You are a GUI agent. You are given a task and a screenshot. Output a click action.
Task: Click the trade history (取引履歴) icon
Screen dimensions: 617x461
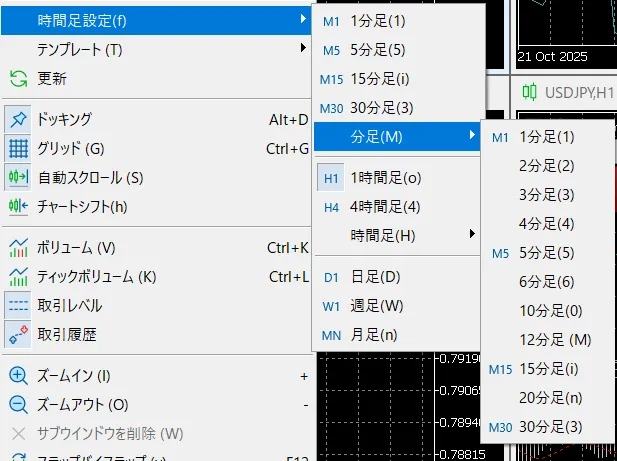[x=18, y=334]
